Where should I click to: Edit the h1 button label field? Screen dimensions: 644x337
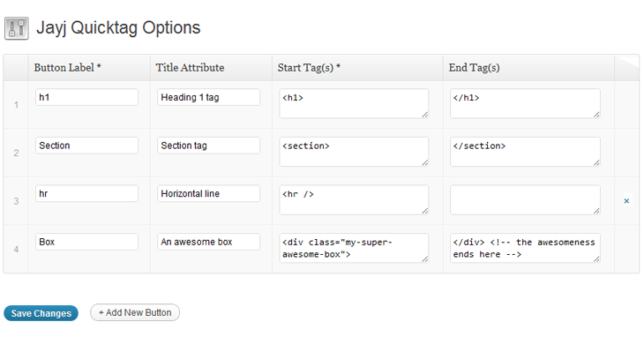point(86,97)
